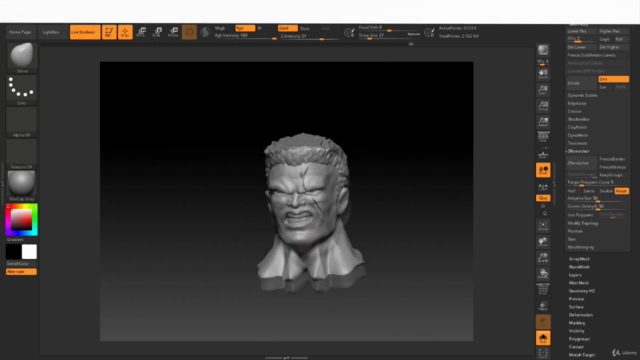
Task: Toggle the Floor grid icon
Action: coord(543,155)
